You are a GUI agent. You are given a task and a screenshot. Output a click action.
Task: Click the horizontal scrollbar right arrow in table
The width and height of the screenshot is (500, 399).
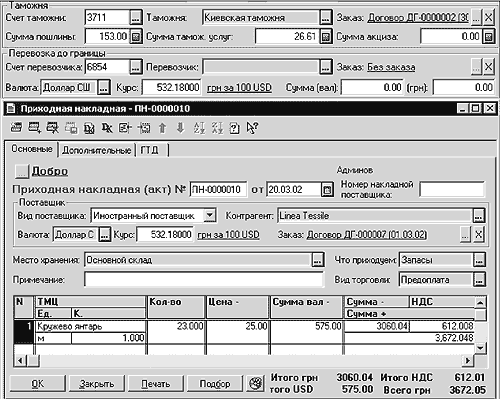pyautogui.click(x=468, y=360)
